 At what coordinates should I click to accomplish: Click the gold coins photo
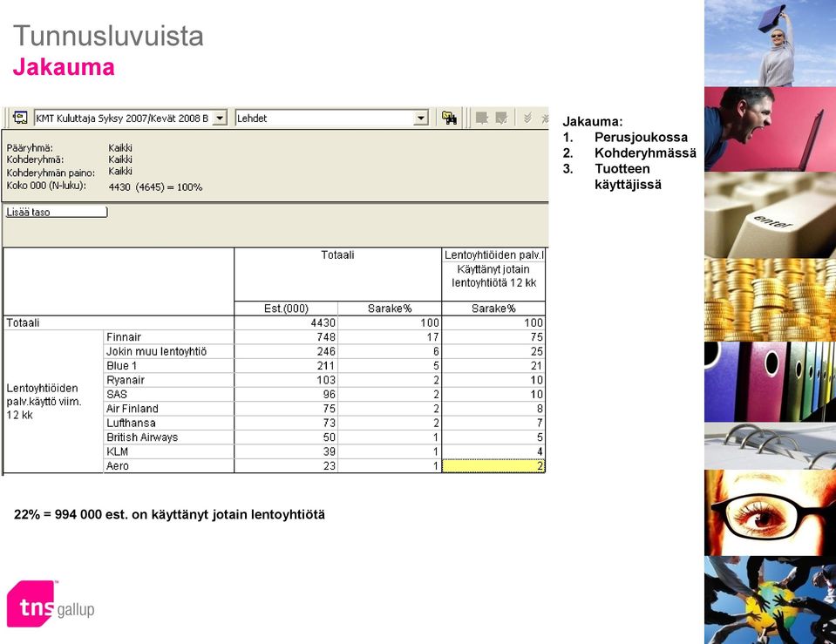[x=770, y=300]
